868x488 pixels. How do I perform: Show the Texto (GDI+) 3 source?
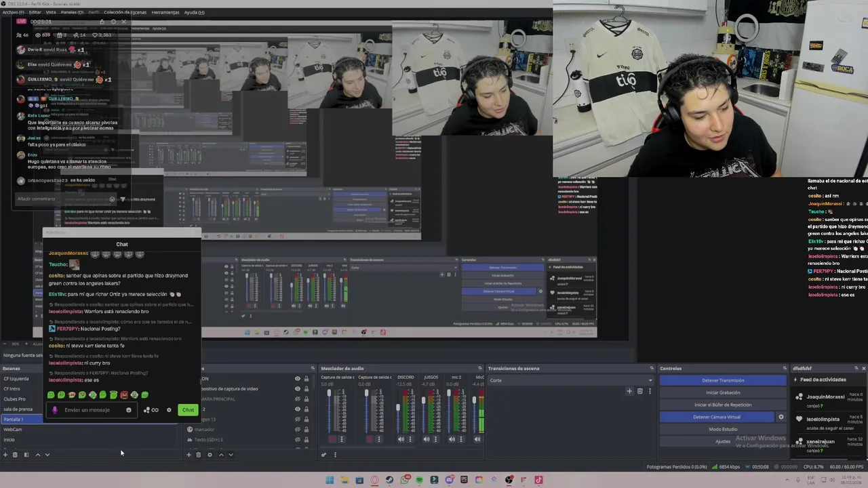pos(297,440)
